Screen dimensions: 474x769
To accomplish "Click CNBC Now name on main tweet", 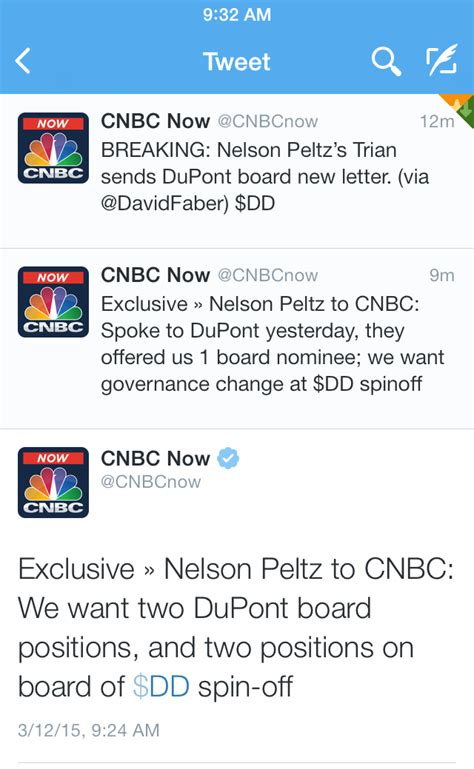I will click(x=156, y=458).
